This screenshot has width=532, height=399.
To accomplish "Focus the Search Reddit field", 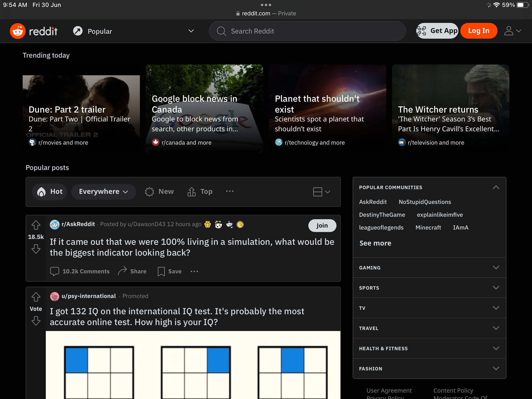I will tap(307, 31).
